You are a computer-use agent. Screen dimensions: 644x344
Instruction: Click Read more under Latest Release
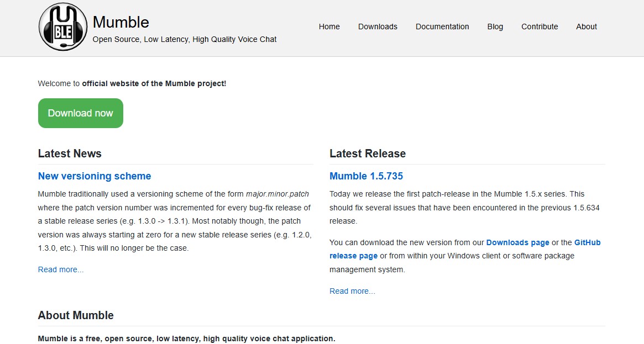(352, 291)
